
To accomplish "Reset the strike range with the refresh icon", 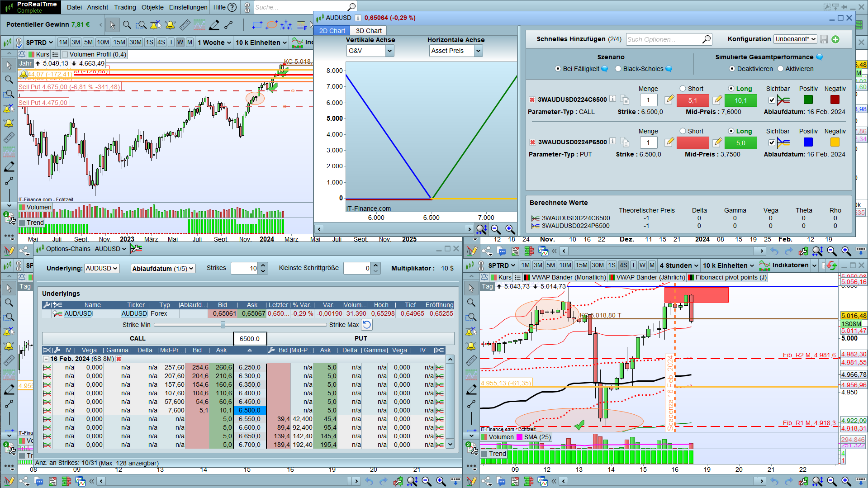I will [367, 325].
